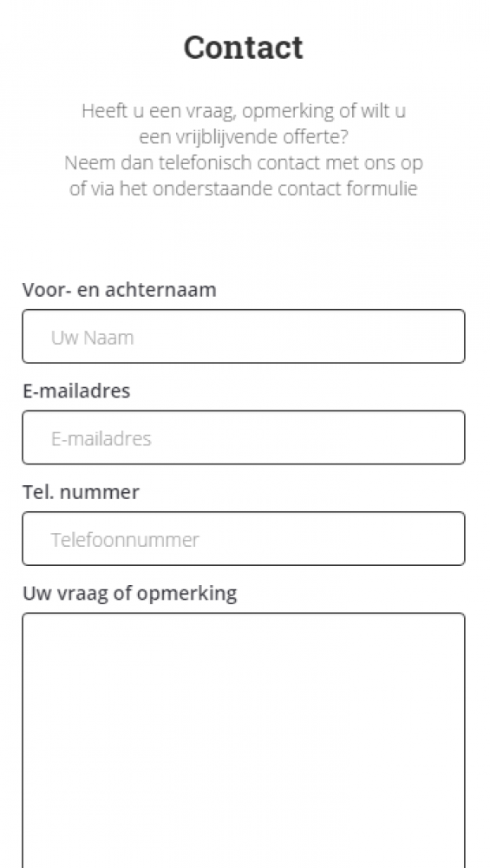
Task: Focus the E-mailadres input box
Action: click(244, 437)
